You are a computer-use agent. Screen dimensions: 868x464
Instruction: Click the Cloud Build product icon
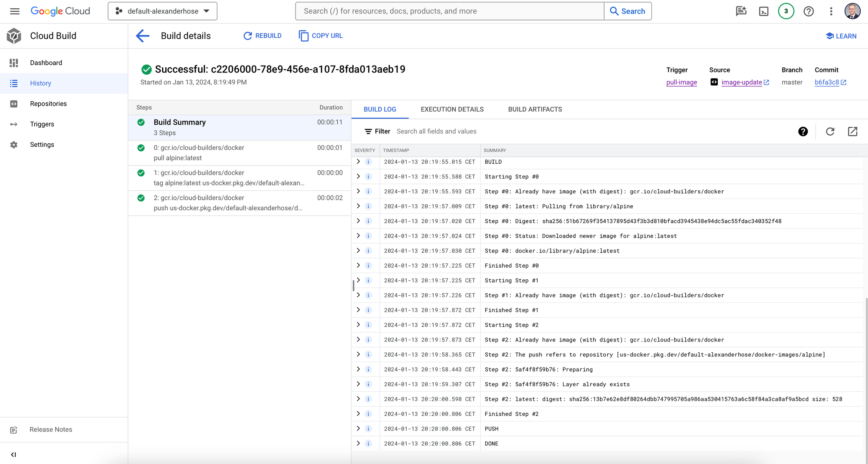(x=14, y=36)
